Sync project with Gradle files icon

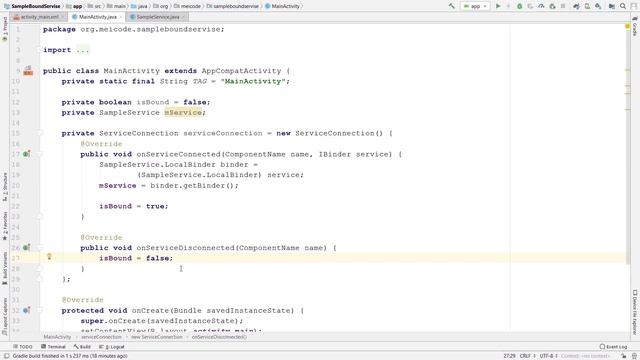(x=576, y=6)
